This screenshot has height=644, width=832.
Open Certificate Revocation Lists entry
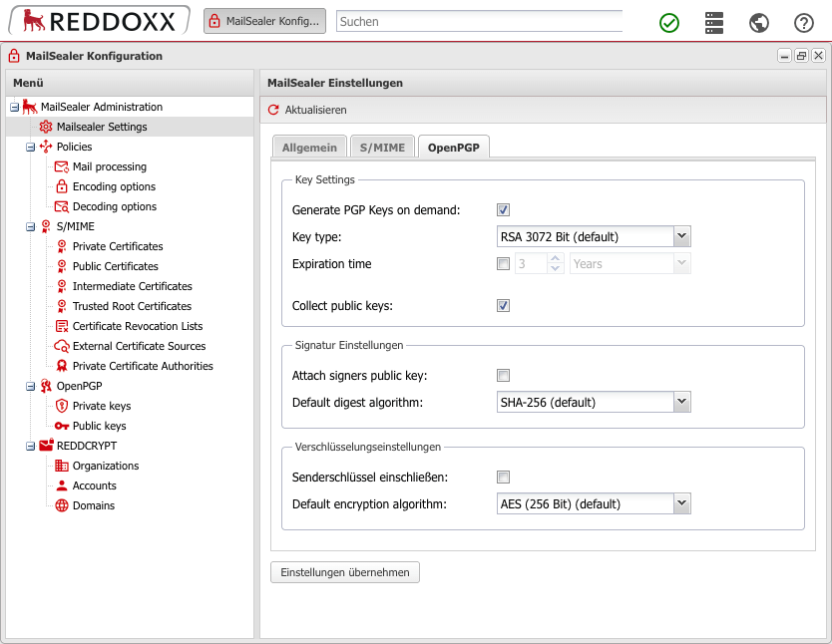138,327
